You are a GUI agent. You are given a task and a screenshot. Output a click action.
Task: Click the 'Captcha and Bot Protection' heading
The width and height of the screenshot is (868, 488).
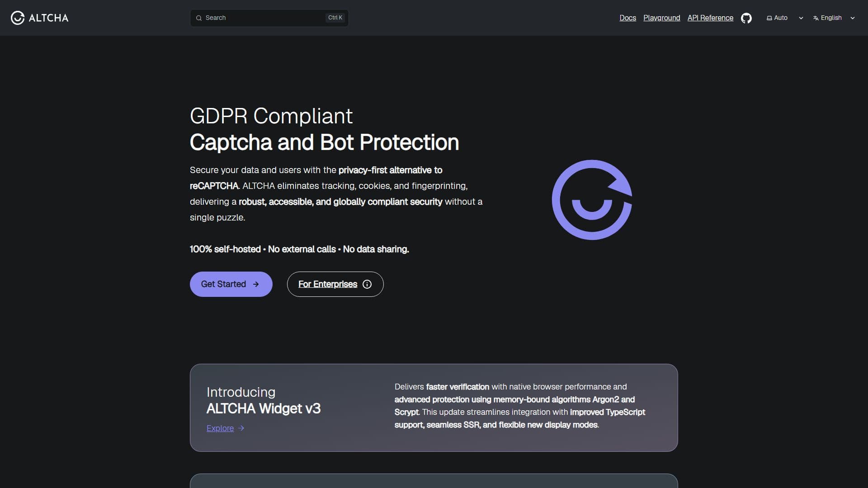point(324,142)
